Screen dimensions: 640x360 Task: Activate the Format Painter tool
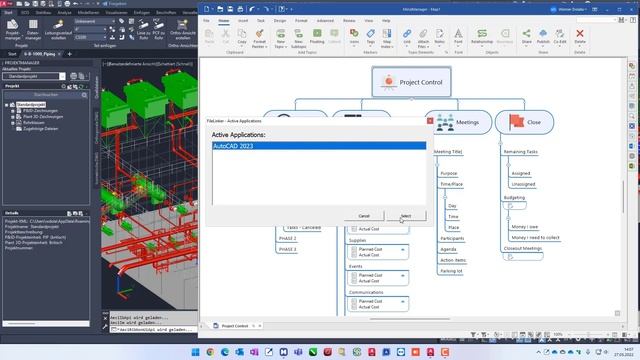click(259, 38)
